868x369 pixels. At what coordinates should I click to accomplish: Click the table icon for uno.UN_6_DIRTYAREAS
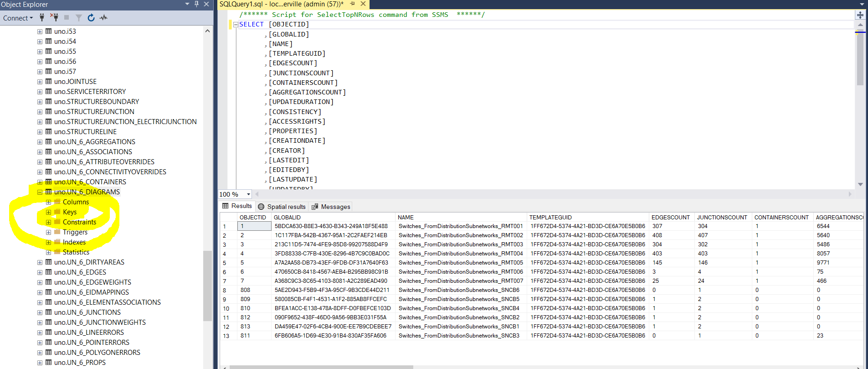click(x=48, y=262)
